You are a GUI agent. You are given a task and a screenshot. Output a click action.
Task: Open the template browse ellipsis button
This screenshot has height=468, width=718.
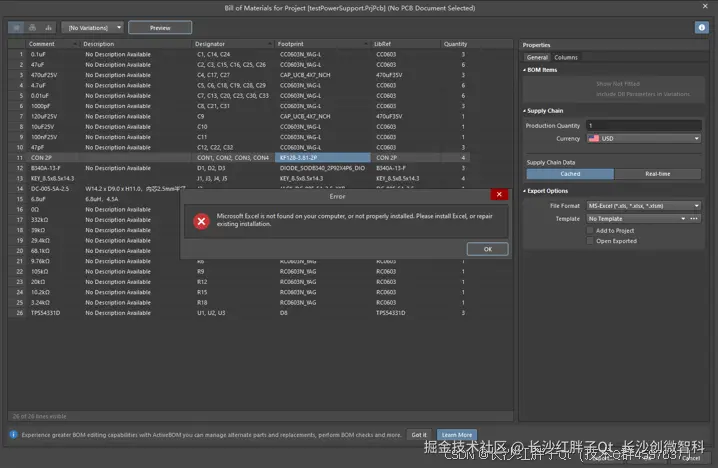[x=694, y=219]
